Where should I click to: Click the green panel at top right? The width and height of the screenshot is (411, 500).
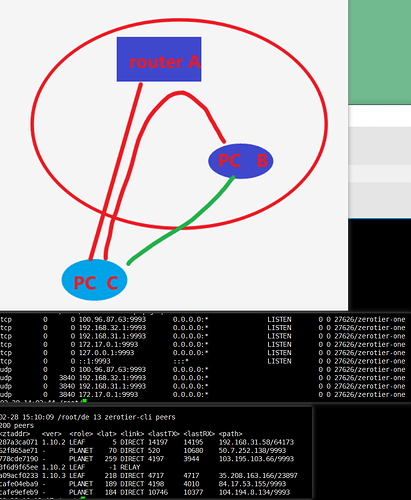pos(380,52)
